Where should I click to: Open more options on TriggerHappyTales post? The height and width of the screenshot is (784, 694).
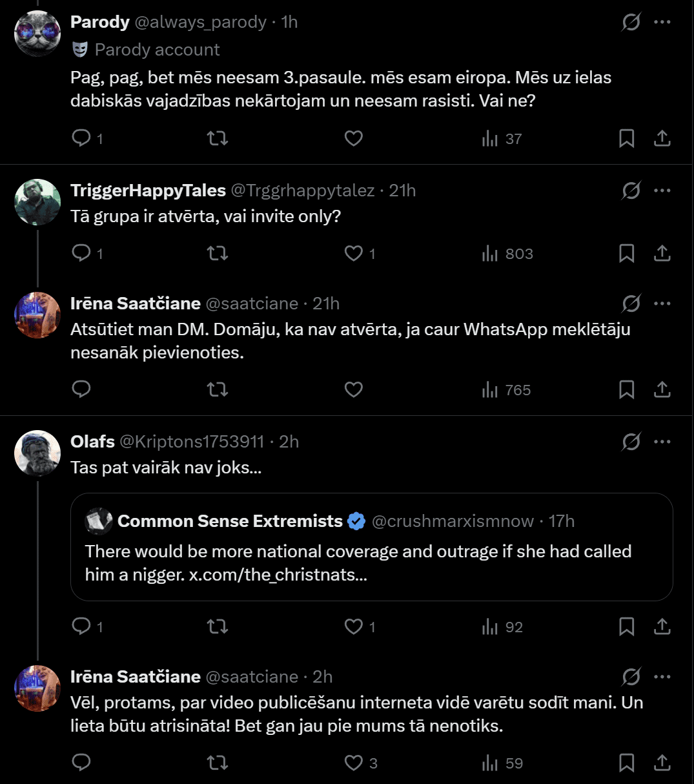(x=662, y=191)
